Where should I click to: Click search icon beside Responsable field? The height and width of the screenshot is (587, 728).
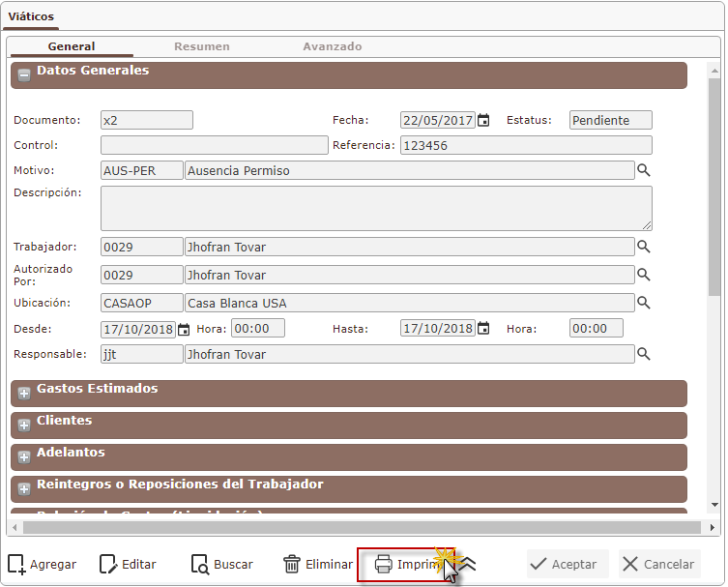643,354
